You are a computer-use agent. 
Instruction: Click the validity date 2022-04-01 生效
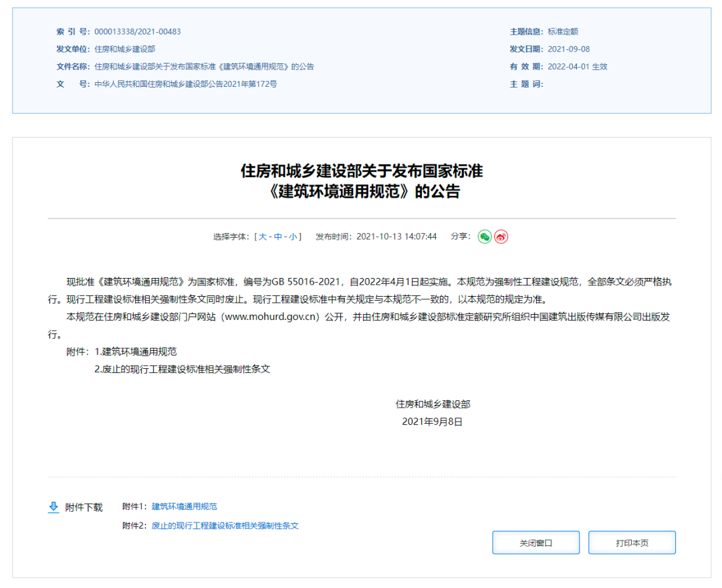tap(578, 67)
